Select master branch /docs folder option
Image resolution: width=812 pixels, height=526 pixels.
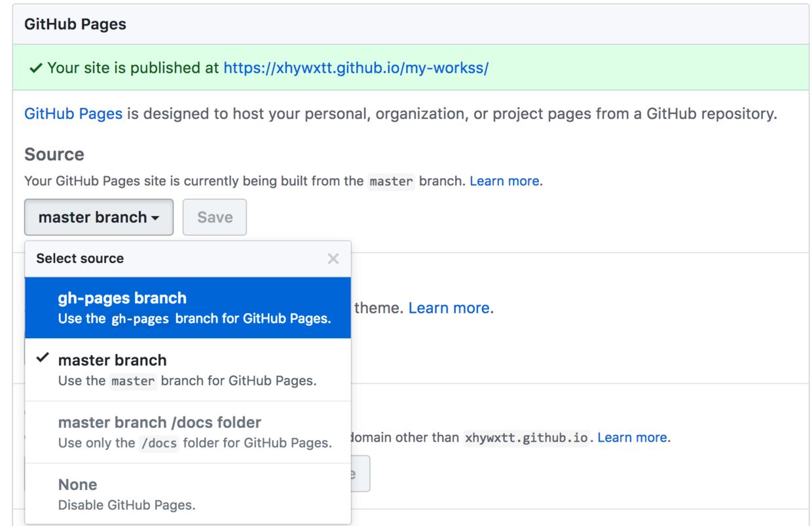(188, 432)
